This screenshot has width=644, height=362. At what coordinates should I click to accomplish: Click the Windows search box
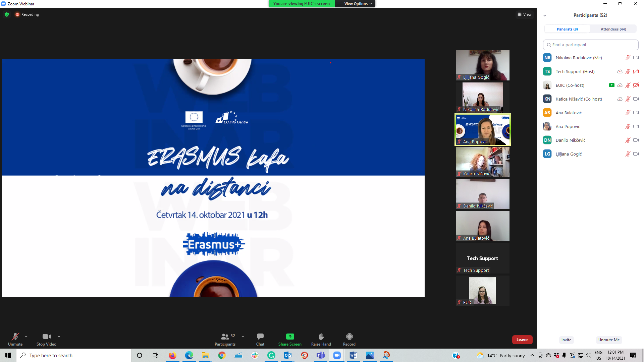coord(74,355)
